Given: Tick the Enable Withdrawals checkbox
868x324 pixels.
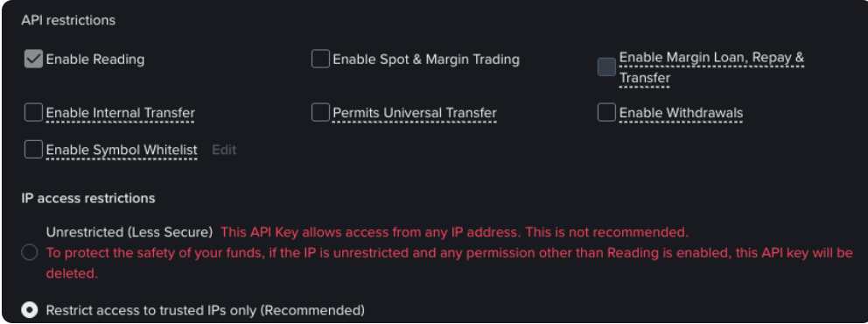Looking at the screenshot, I should [x=606, y=113].
